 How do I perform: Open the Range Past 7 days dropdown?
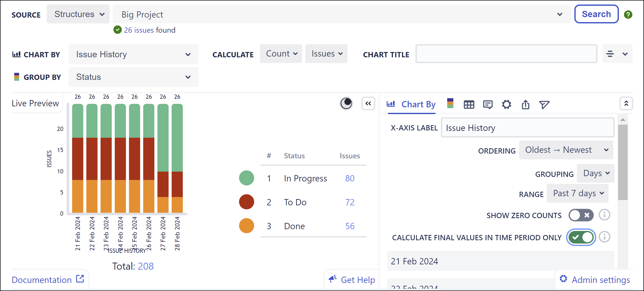click(x=577, y=193)
